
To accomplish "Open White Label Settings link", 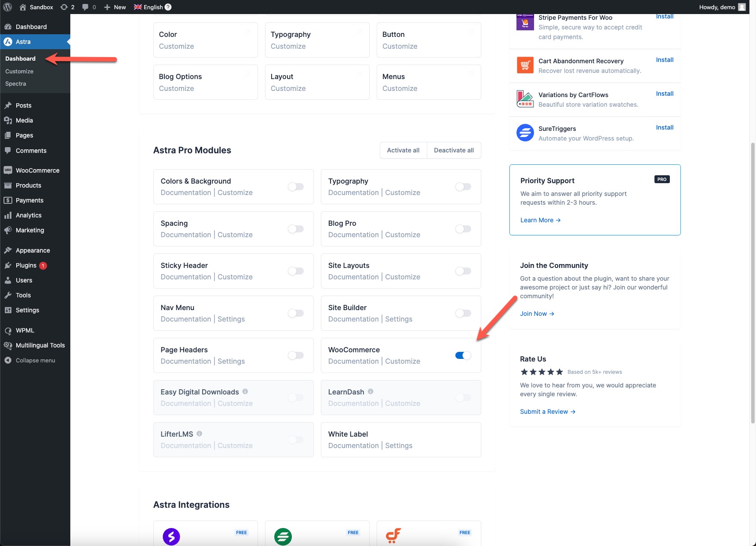I will coord(399,445).
